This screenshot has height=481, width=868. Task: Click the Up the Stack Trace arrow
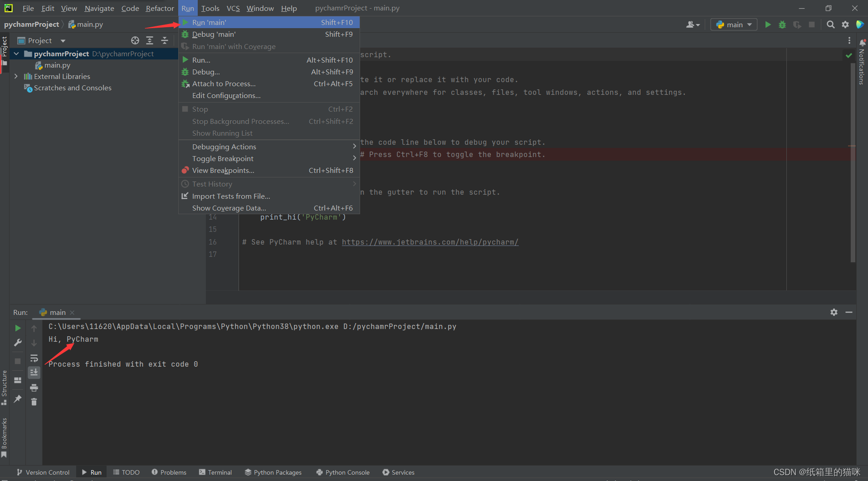click(x=34, y=328)
